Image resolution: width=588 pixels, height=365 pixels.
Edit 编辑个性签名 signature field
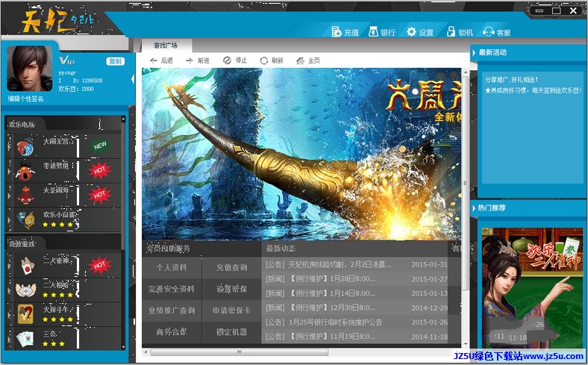(26, 99)
